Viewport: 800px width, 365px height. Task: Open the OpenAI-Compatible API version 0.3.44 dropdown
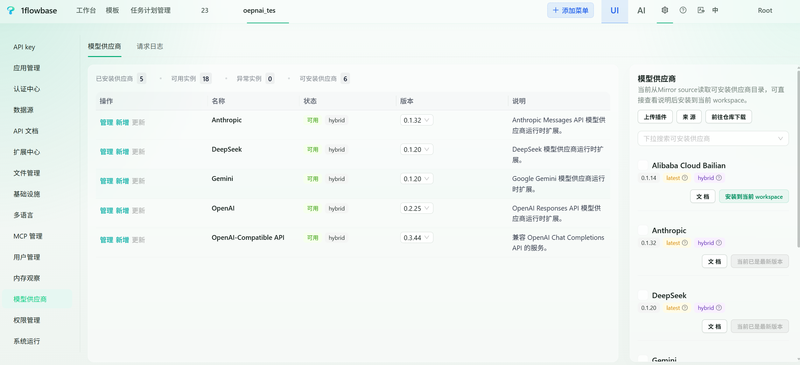[417, 238]
